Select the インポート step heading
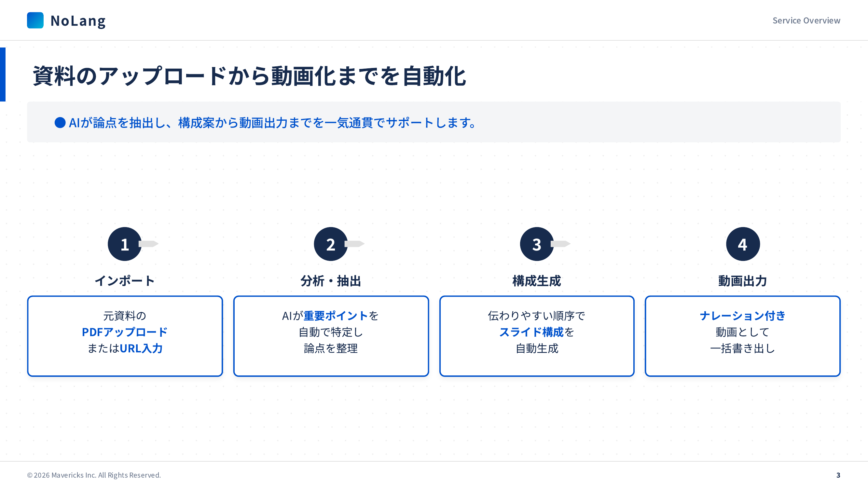Screen dimensions: 868x488 [124, 280]
